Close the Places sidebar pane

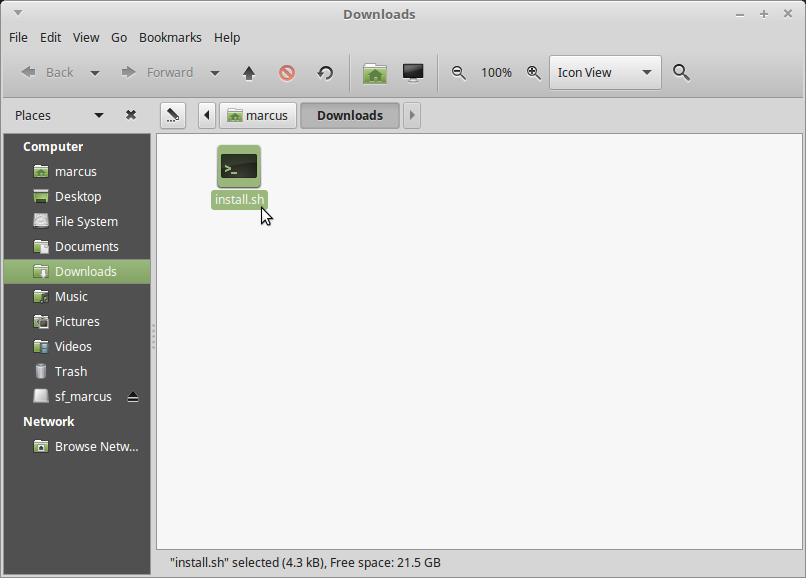pos(131,115)
